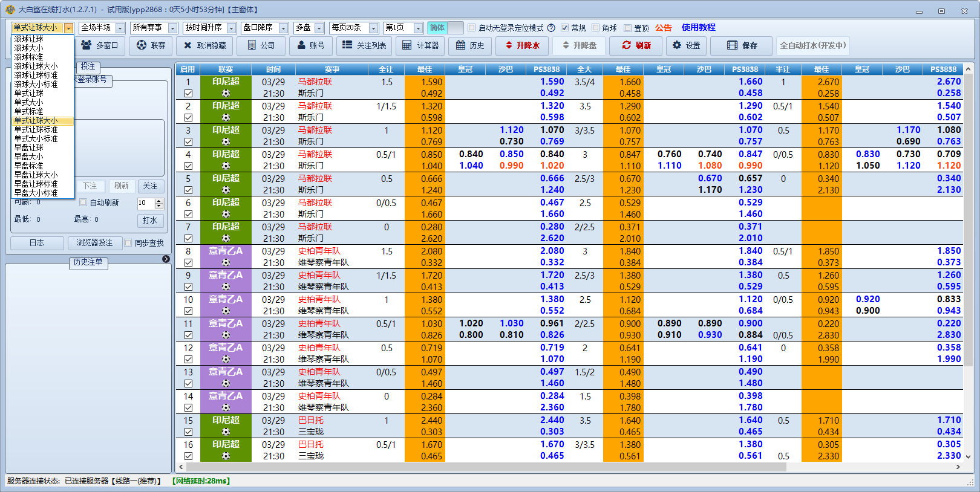The image size is (980, 492).
Task: Expand the 全场半场 dropdown
Action: coord(120,28)
